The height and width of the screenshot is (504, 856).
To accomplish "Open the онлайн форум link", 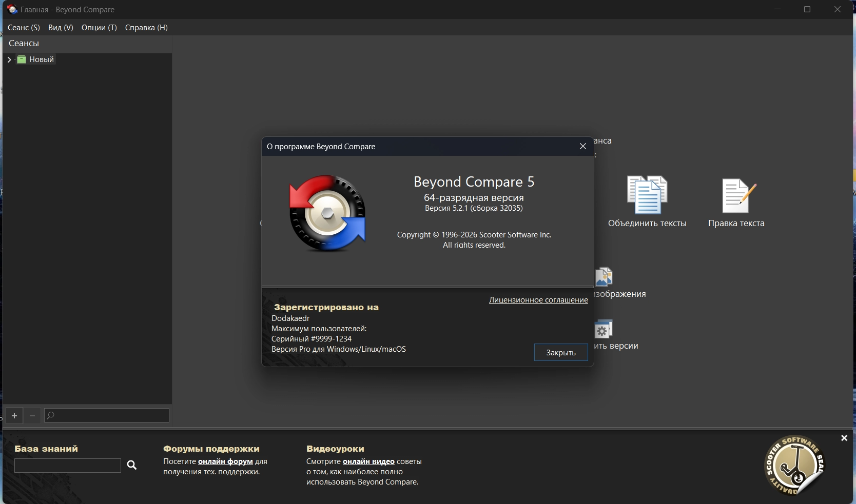I will click(225, 461).
